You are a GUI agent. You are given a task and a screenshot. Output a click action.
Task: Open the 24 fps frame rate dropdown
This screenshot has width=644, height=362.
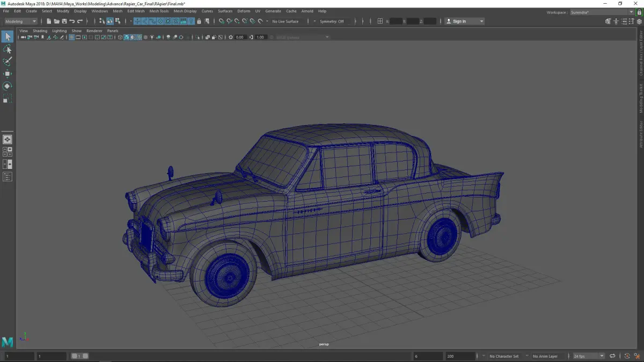[589, 356]
